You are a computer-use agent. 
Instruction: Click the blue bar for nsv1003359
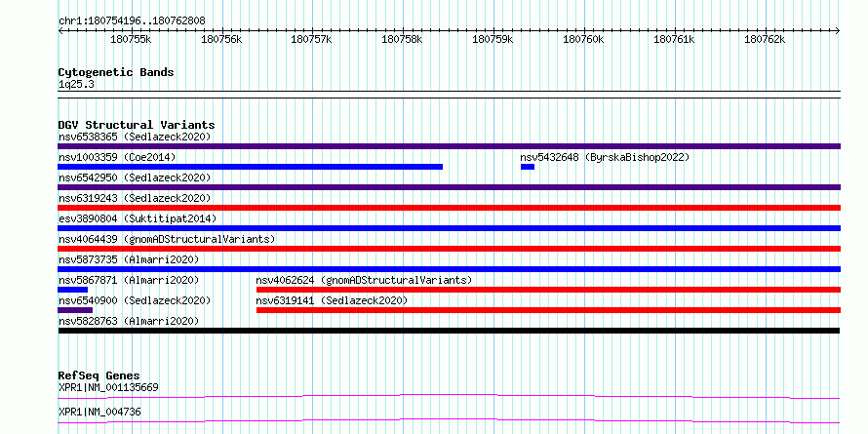pos(251,167)
